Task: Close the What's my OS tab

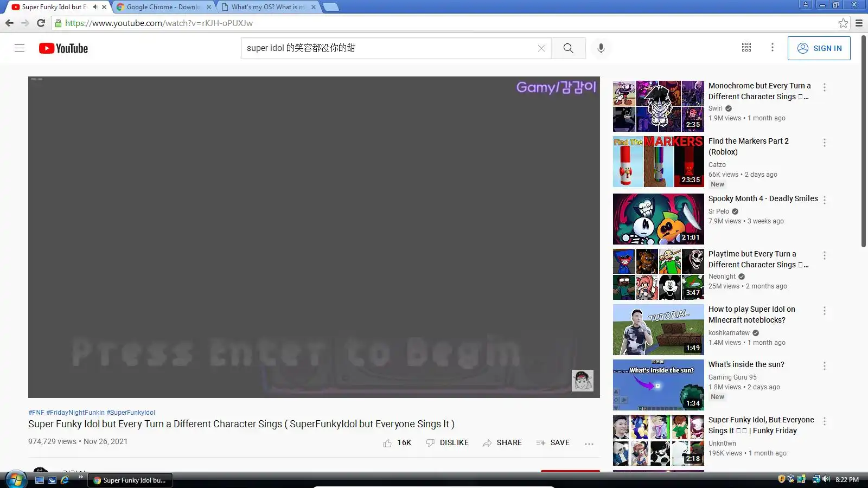Action: [314, 7]
